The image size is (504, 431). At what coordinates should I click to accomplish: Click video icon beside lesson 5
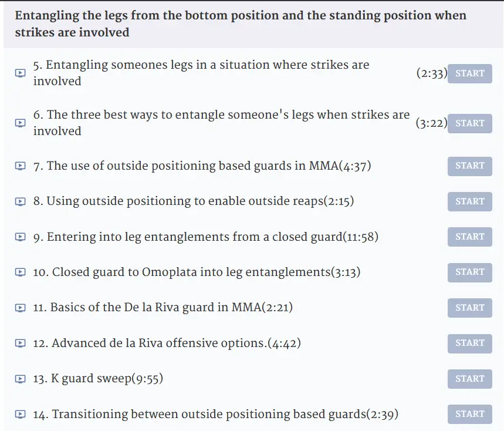point(21,73)
